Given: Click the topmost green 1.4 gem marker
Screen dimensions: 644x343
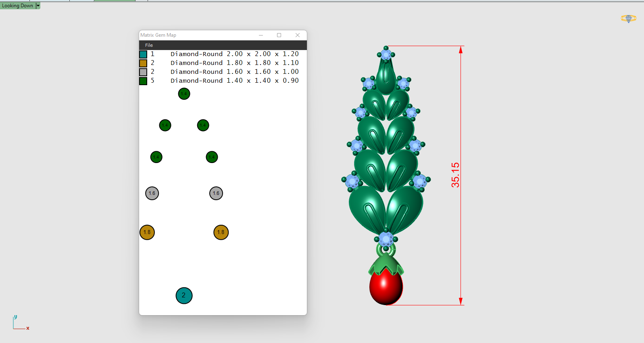Looking at the screenshot, I should click(184, 94).
